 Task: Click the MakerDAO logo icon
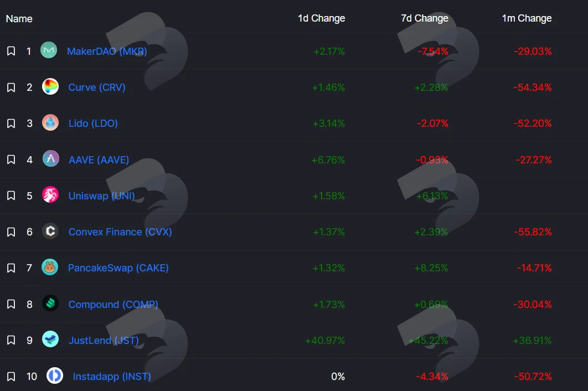coord(49,50)
